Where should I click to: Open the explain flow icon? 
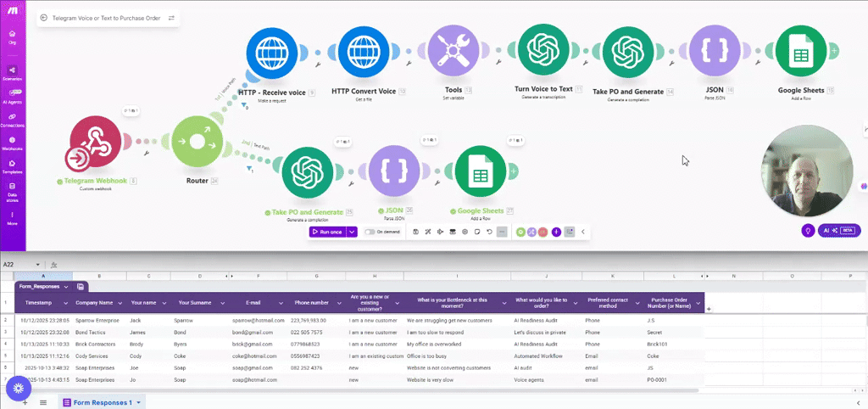coord(440,232)
